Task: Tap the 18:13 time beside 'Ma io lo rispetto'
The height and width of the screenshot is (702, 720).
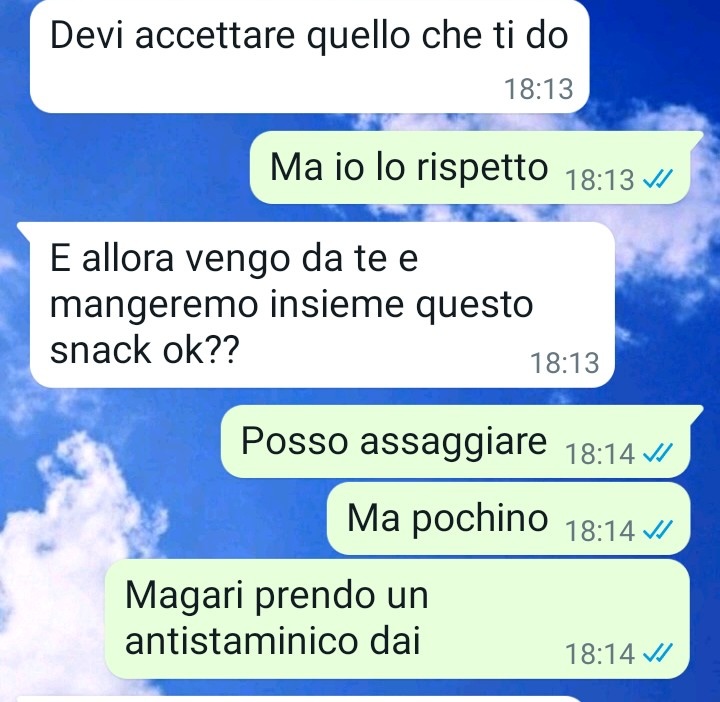Action: click(600, 180)
